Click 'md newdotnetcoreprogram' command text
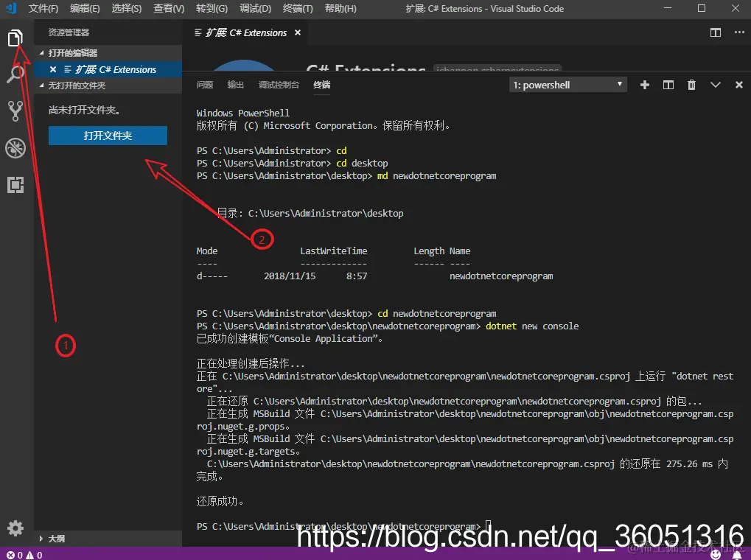Screen dimensions: 751x560 pos(436,176)
